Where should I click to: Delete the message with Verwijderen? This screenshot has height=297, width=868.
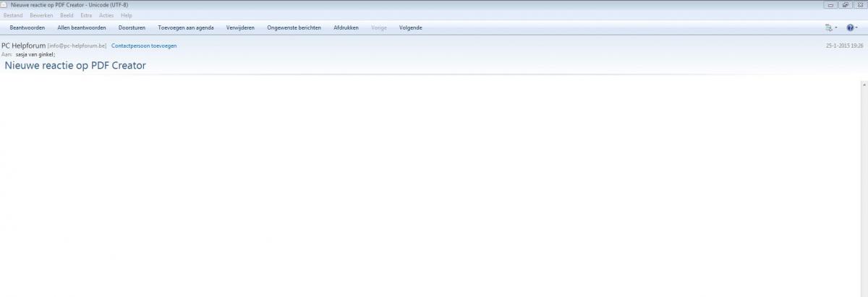(x=240, y=27)
